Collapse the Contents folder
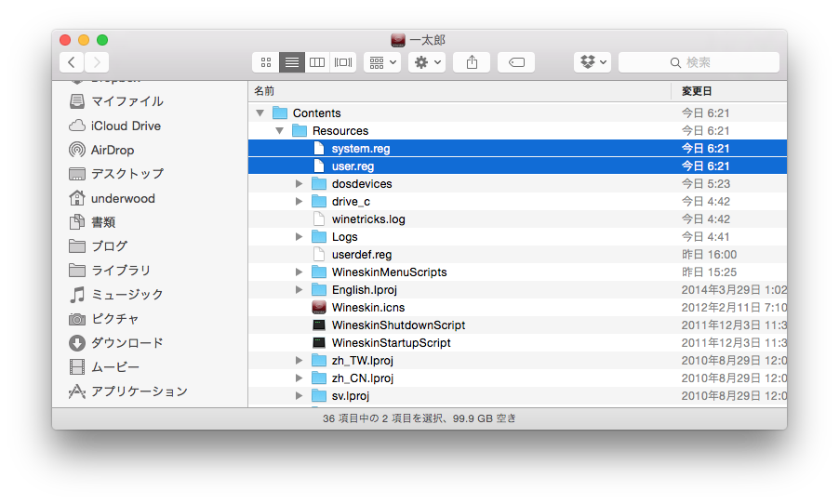This screenshot has width=839, height=504. (x=260, y=113)
